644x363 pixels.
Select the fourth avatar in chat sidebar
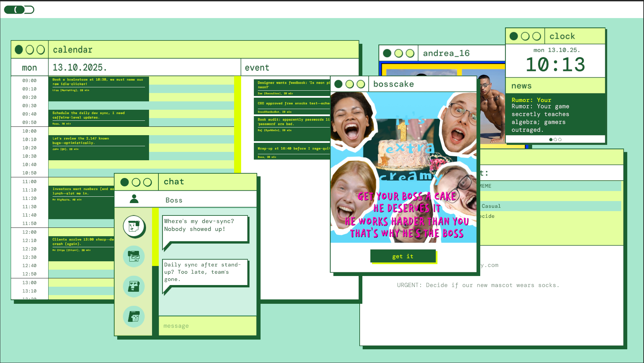point(134,316)
